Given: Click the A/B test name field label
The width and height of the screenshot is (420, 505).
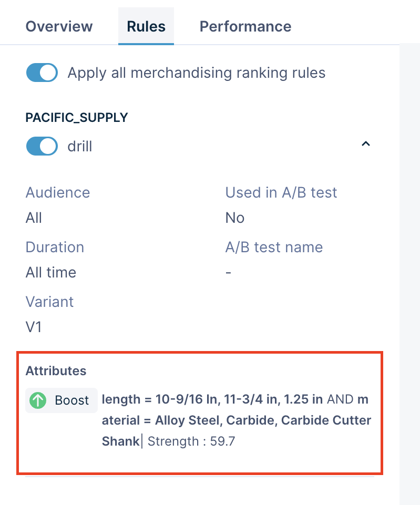Looking at the screenshot, I should [x=274, y=247].
